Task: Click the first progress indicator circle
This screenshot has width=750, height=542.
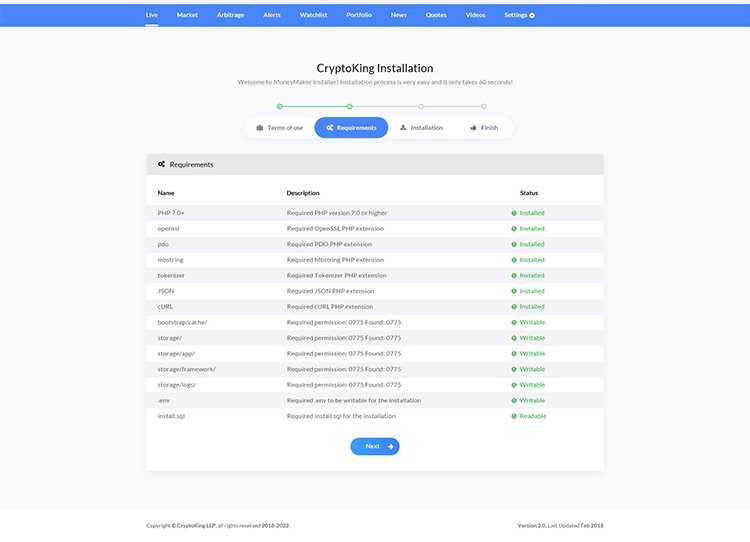Action: tap(280, 106)
